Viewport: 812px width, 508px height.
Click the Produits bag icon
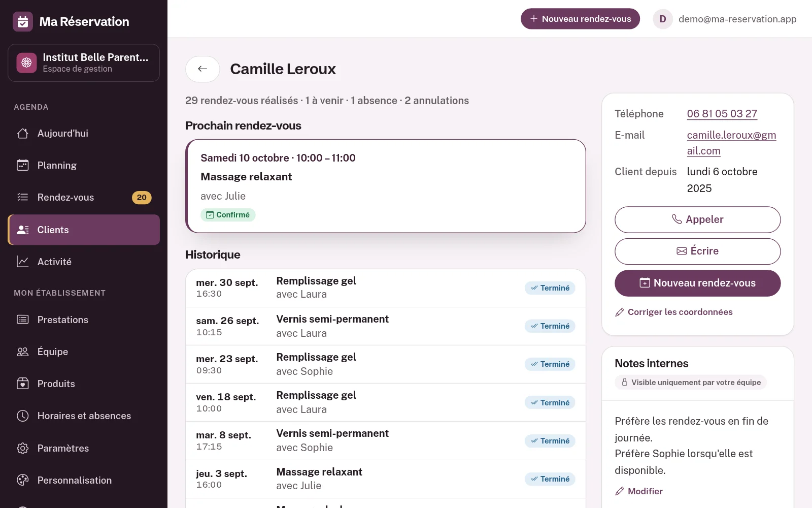click(x=23, y=384)
